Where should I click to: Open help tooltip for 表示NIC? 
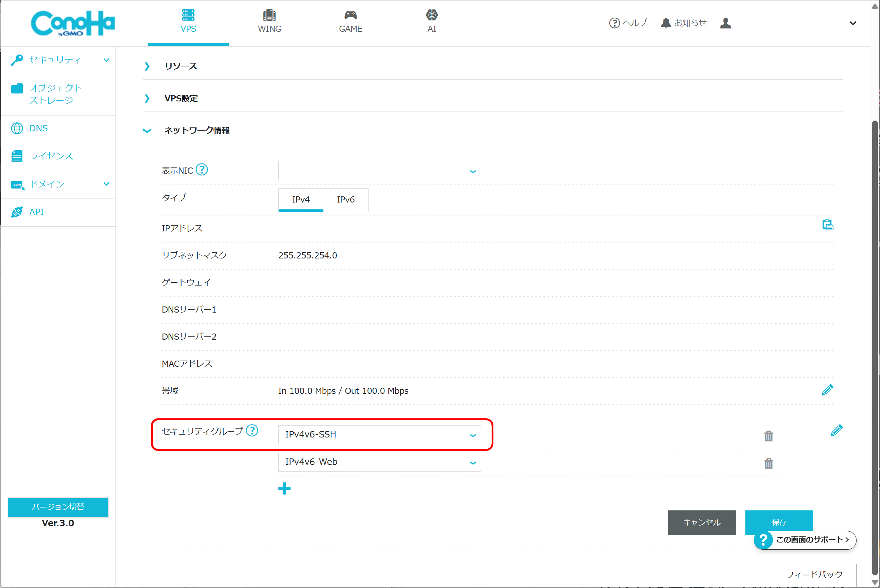click(x=202, y=170)
